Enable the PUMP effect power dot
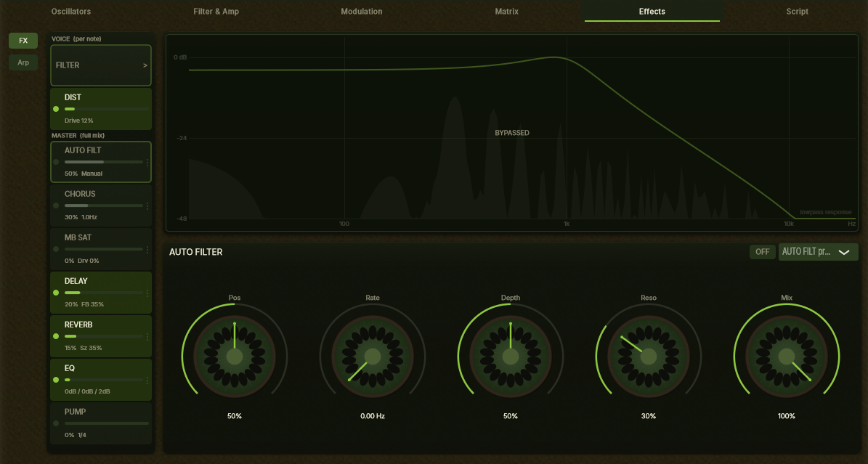The image size is (868, 464). 56,423
